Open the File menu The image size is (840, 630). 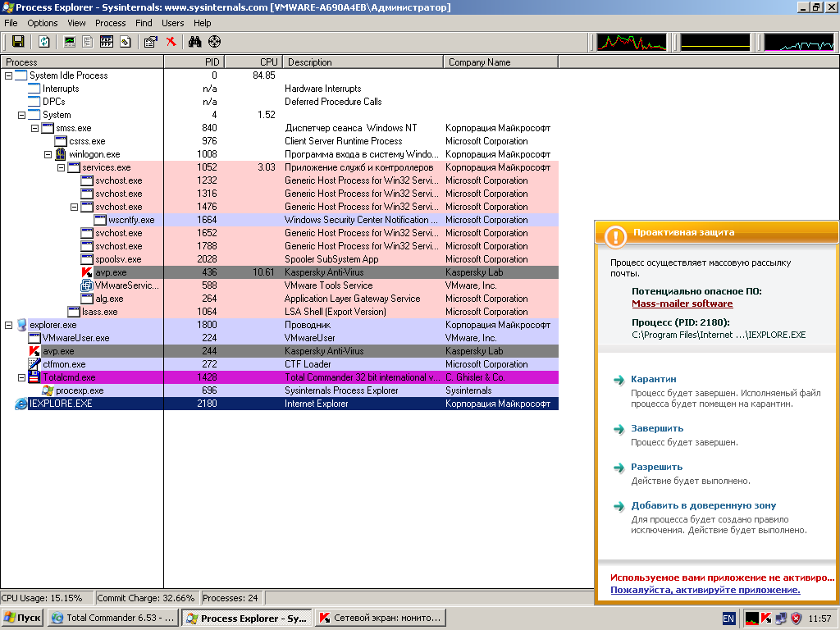coord(11,23)
